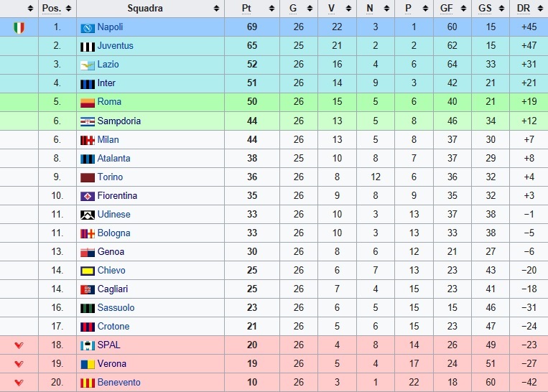The height and width of the screenshot is (392, 548).
Task: Open the Atalanta team link
Action: pyautogui.click(x=113, y=158)
